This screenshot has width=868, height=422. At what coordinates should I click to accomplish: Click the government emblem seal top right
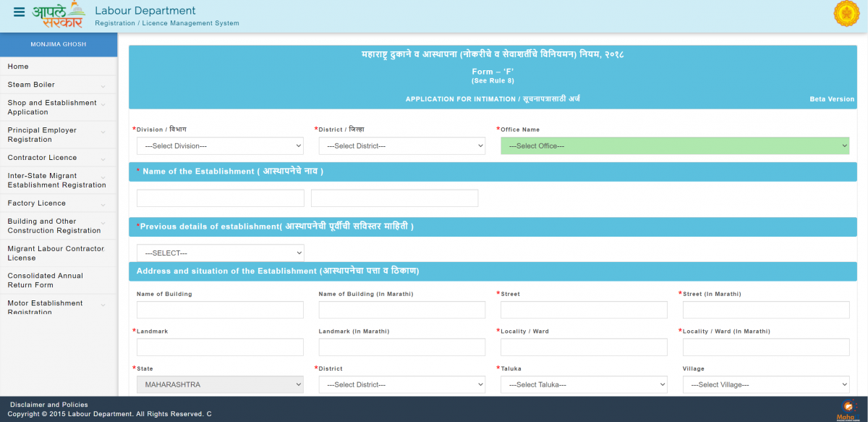coord(846,14)
